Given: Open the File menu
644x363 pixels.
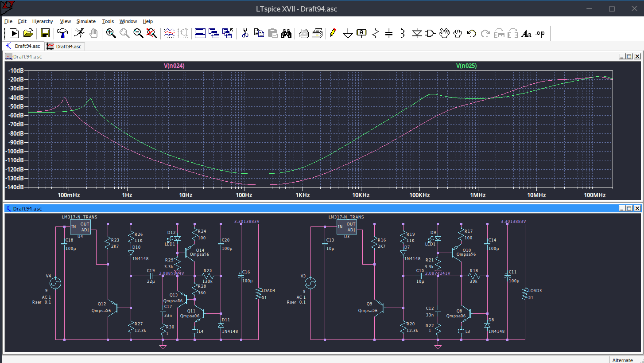Looking at the screenshot, I should click(x=8, y=21).
